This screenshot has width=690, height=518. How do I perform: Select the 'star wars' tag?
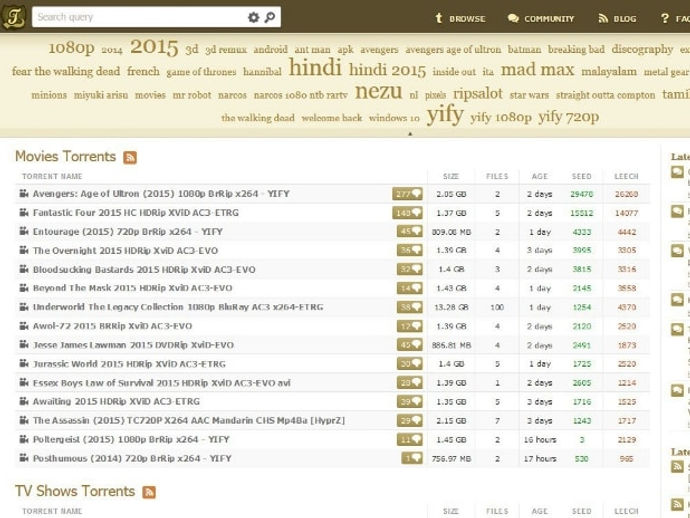(x=529, y=95)
